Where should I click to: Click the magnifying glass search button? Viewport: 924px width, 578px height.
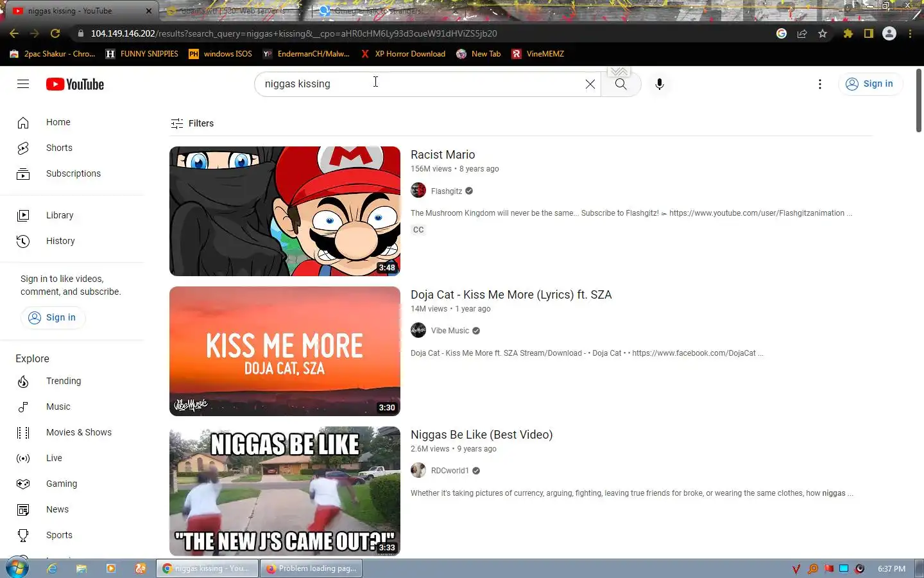[x=620, y=84]
